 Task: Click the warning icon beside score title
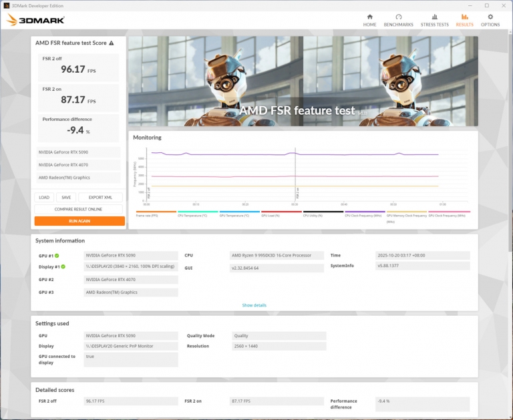pyautogui.click(x=111, y=43)
